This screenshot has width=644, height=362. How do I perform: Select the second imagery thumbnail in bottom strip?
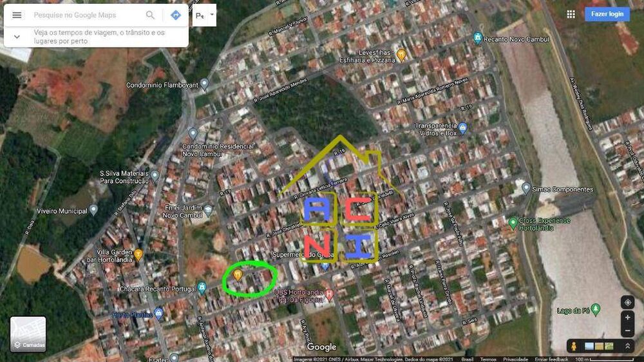599,347
